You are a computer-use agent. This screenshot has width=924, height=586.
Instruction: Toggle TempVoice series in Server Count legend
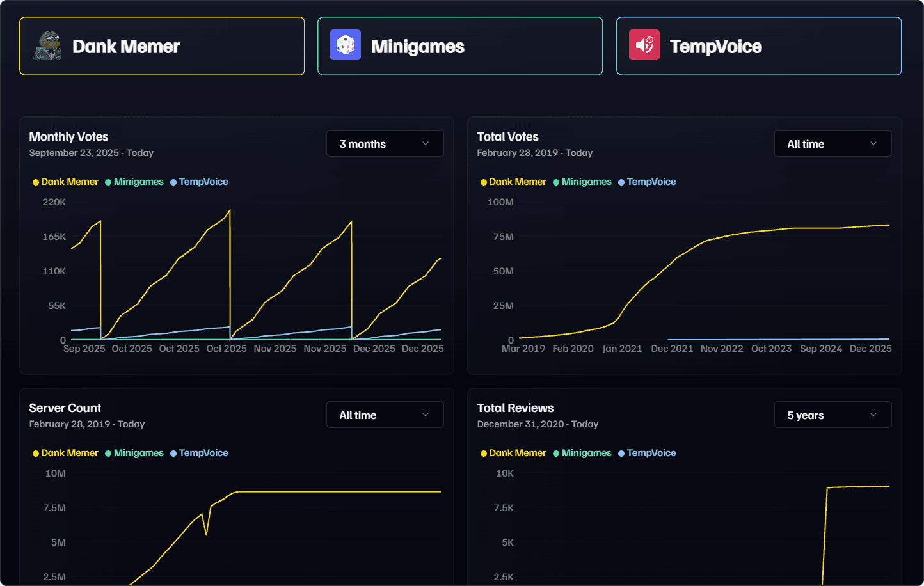[203, 453]
